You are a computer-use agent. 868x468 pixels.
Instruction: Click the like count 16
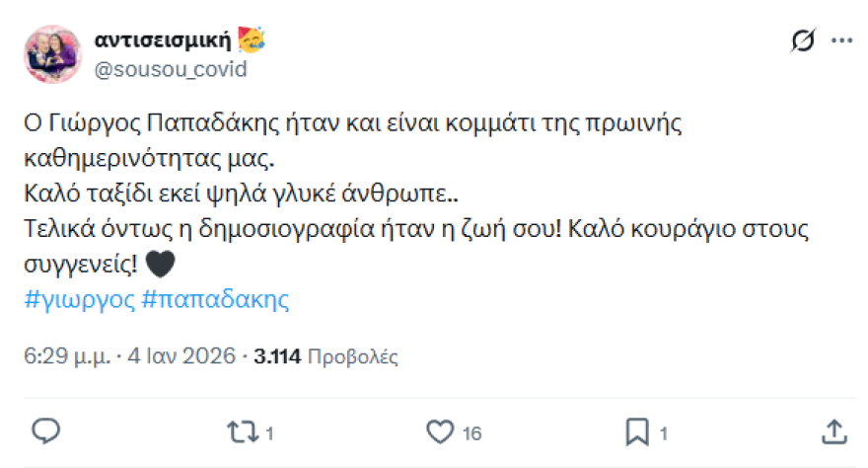[x=471, y=432]
